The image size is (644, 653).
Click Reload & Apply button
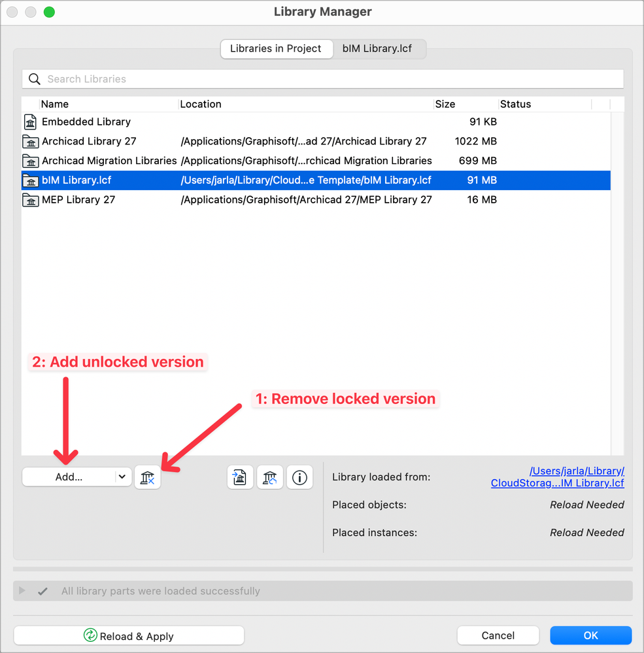[129, 636]
